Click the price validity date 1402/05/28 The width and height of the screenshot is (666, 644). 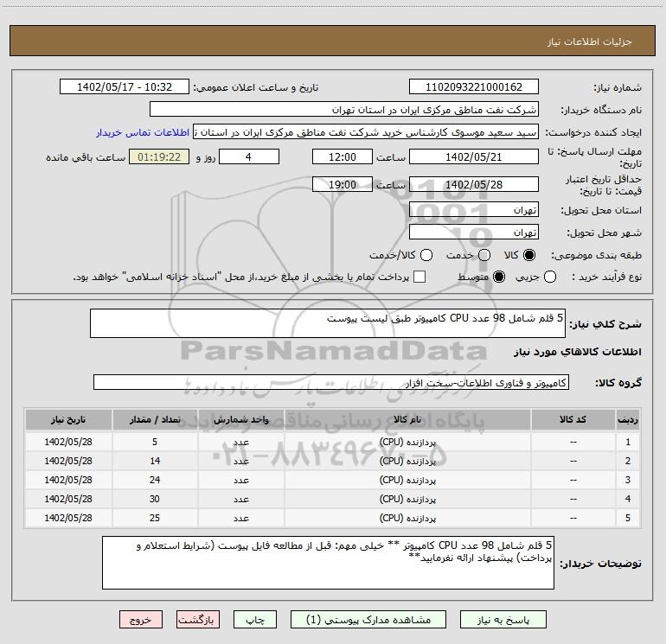click(474, 185)
